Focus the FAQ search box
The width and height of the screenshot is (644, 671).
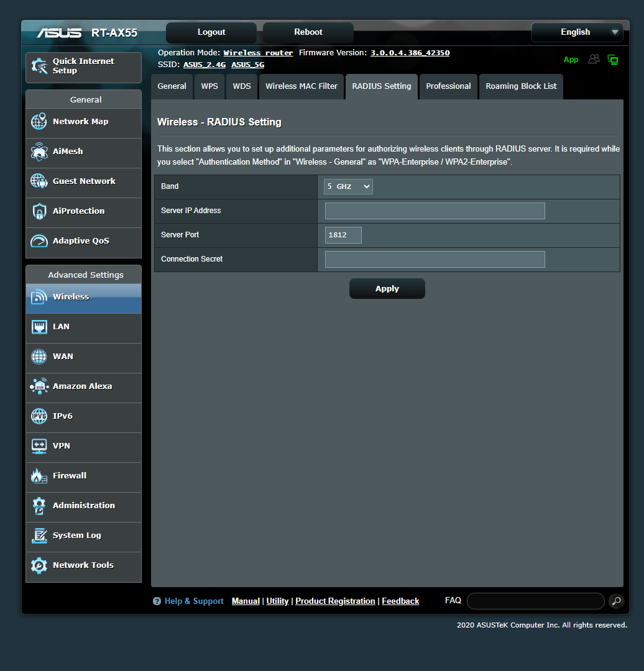(x=536, y=601)
